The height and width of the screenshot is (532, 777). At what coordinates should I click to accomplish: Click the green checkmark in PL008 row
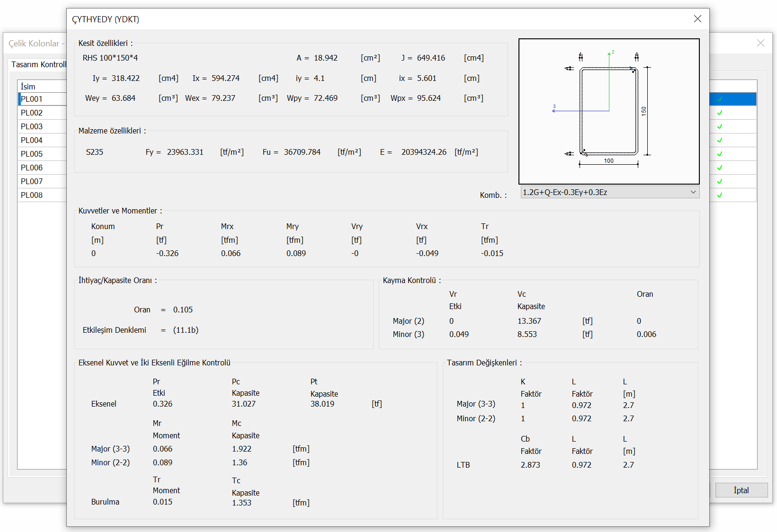coord(720,195)
